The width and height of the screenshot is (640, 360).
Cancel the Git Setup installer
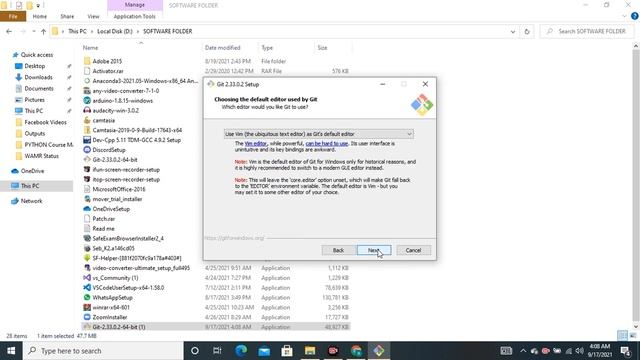(413, 250)
